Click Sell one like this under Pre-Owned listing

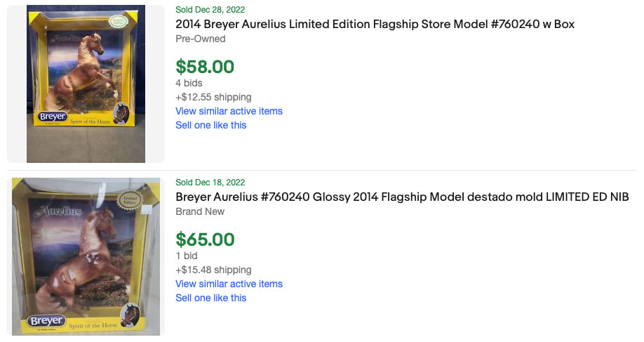tap(210, 125)
